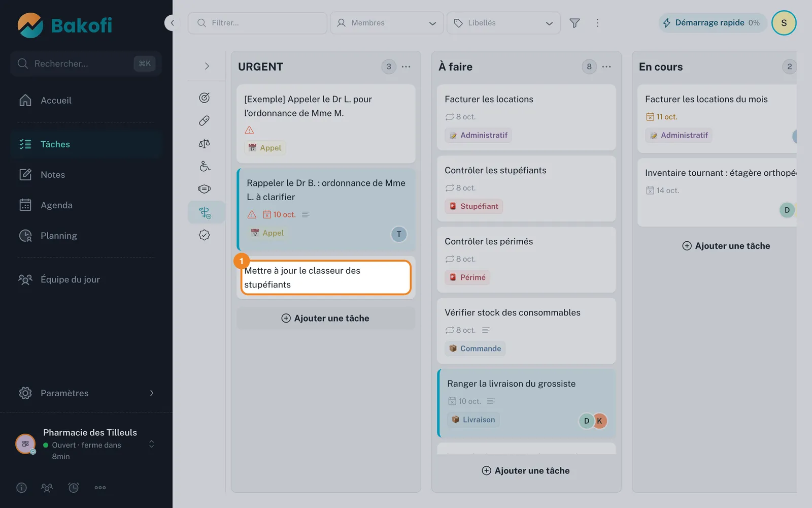Open Pharmacie des Tilleuls workspace switcher

tap(86, 444)
